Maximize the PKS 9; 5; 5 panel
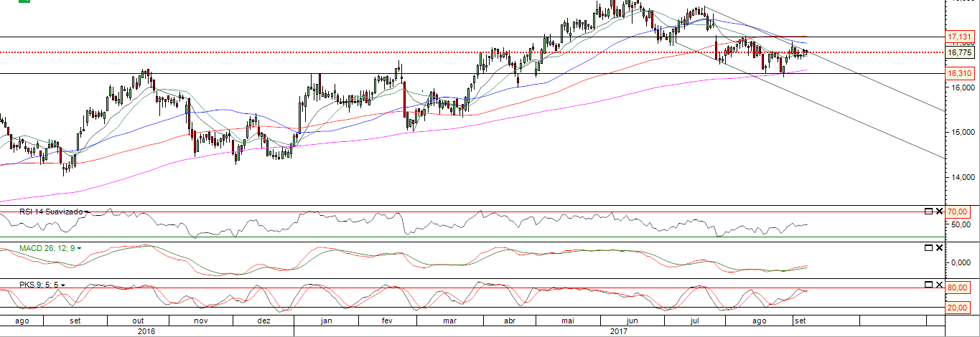The height and width of the screenshot is (337, 980). pos(928,284)
